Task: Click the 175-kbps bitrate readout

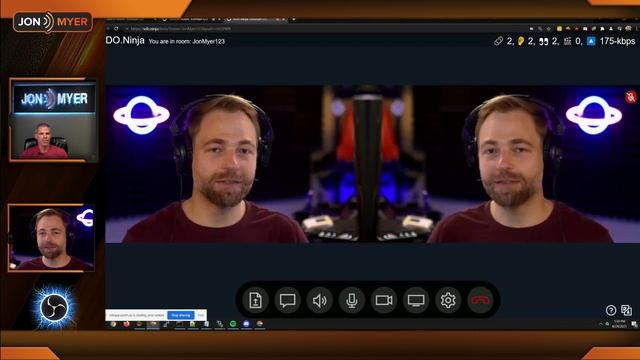Action: coord(617,41)
